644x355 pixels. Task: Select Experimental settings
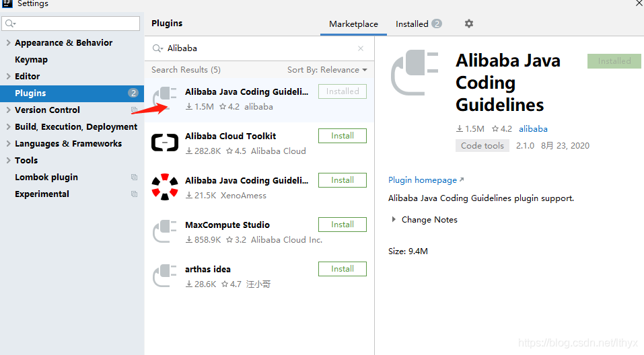pyautogui.click(x=42, y=194)
